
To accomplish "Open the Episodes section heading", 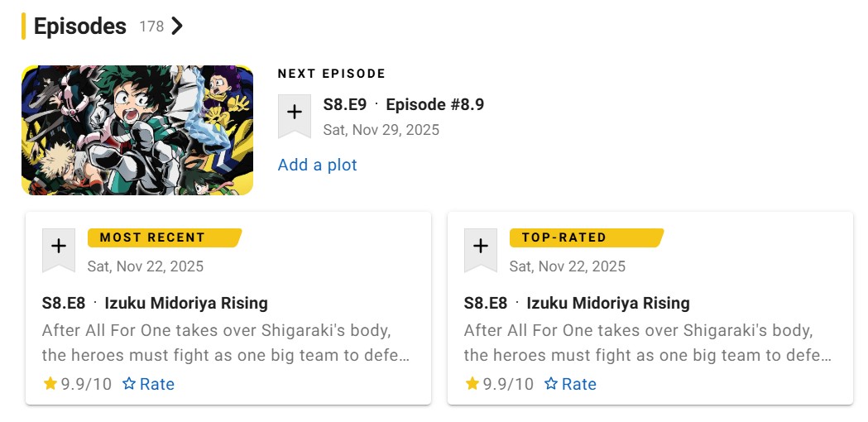I will [x=80, y=26].
